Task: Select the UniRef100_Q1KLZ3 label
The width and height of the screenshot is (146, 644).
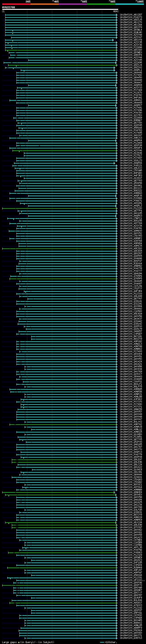Action: pyautogui.click(x=131, y=161)
